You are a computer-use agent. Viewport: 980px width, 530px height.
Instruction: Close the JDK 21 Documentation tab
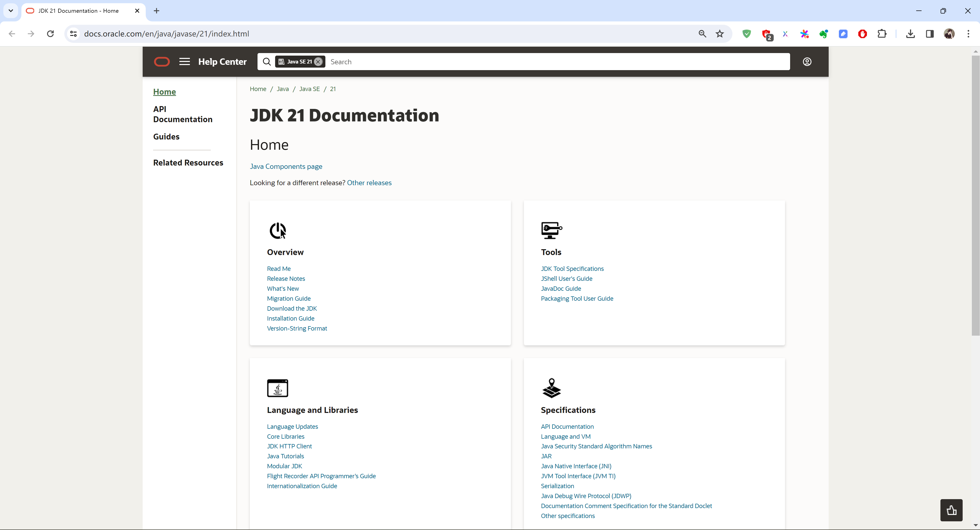(137, 11)
